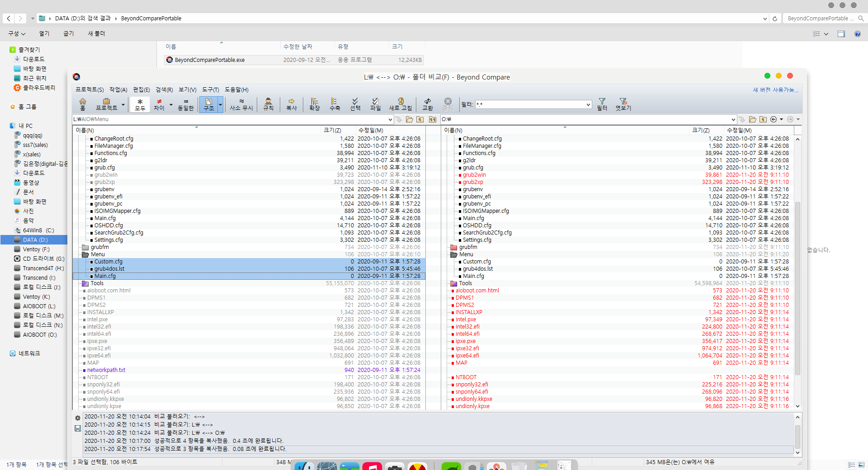Browse for folder in right path bar
Screen dimensions: 868x470
pos(753,119)
